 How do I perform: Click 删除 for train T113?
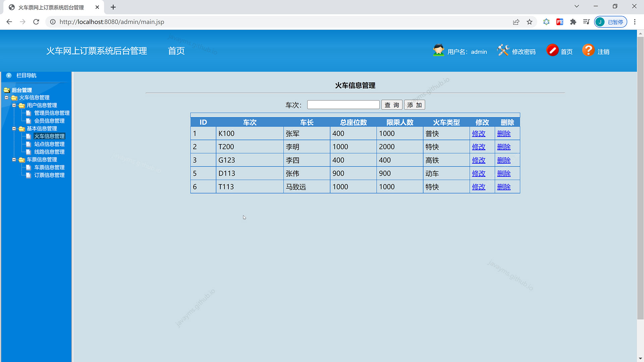tap(504, 187)
